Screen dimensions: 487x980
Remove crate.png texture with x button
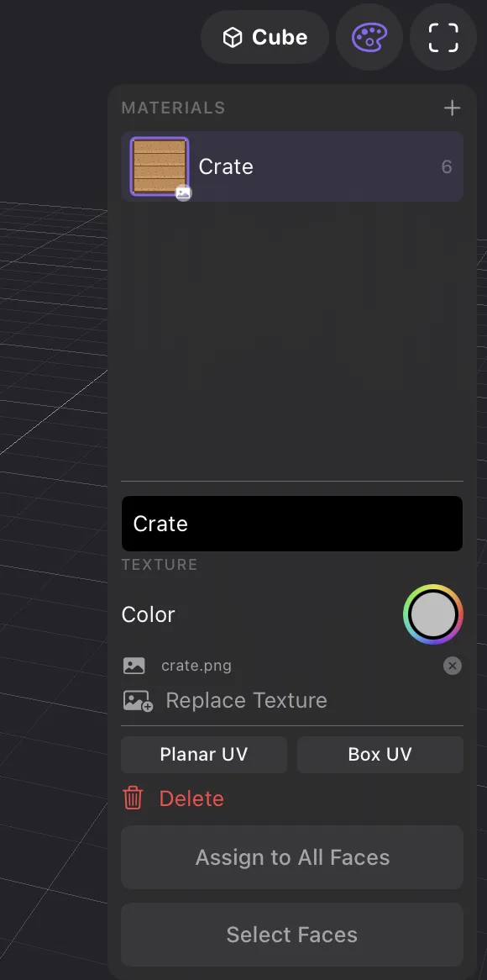click(x=453, y=666)
